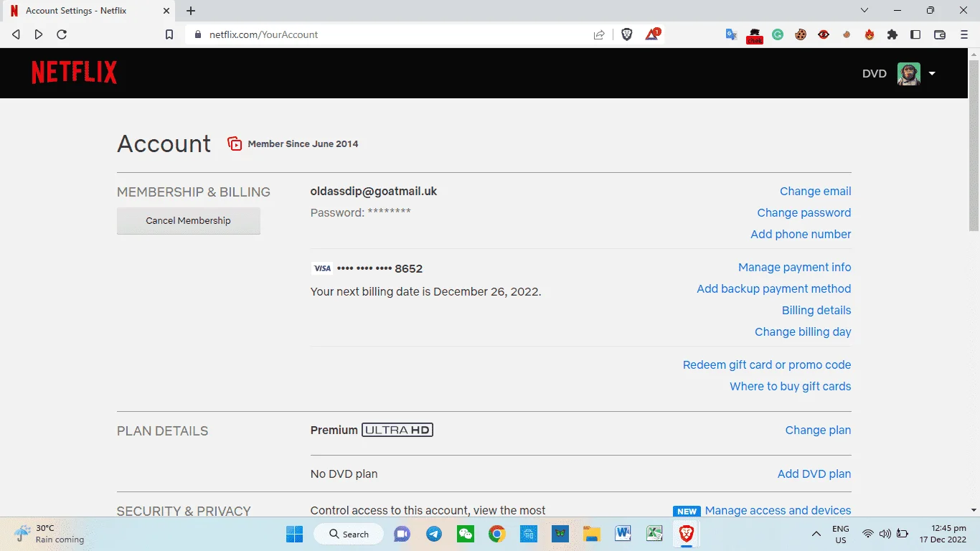980x551 pixels.
Task: Open the Extensions puzzle-piece menu
Action: click(892, 34)
